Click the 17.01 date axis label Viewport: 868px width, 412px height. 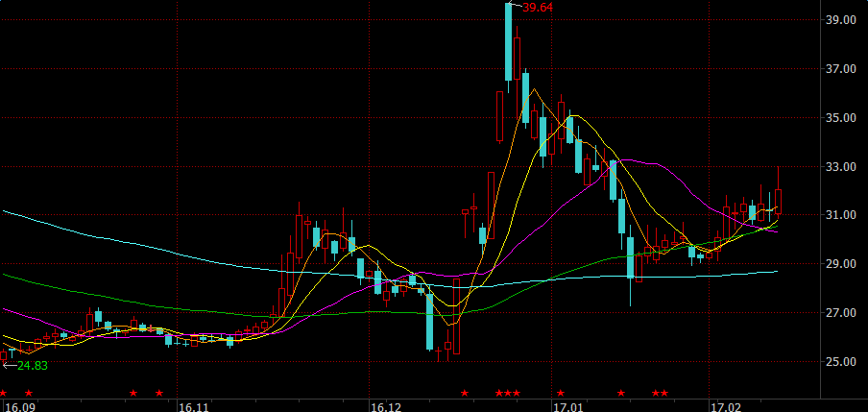569,407
